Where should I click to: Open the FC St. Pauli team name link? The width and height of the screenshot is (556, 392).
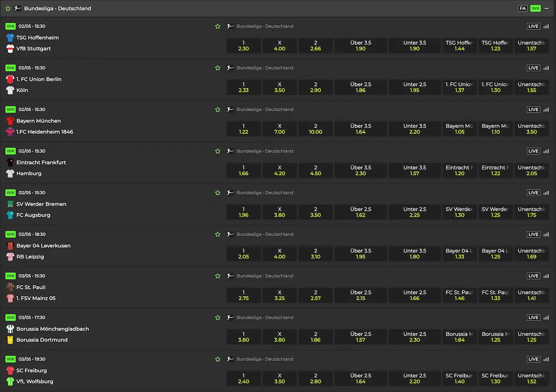[x=31, y=287]
